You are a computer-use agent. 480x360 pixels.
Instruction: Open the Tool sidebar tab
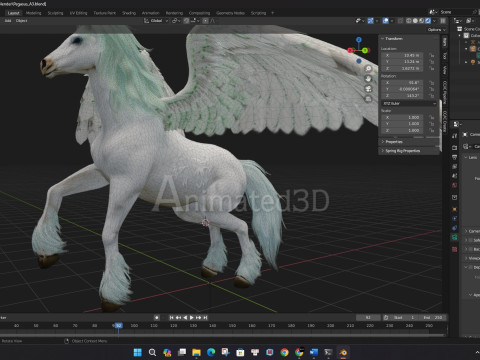click(444, 55)
